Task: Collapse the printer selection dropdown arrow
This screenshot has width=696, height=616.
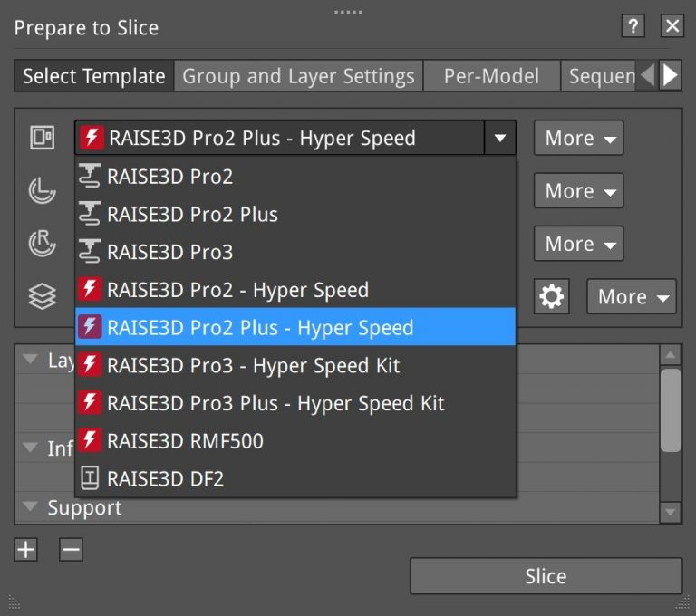Action: (x=499, y=139)
